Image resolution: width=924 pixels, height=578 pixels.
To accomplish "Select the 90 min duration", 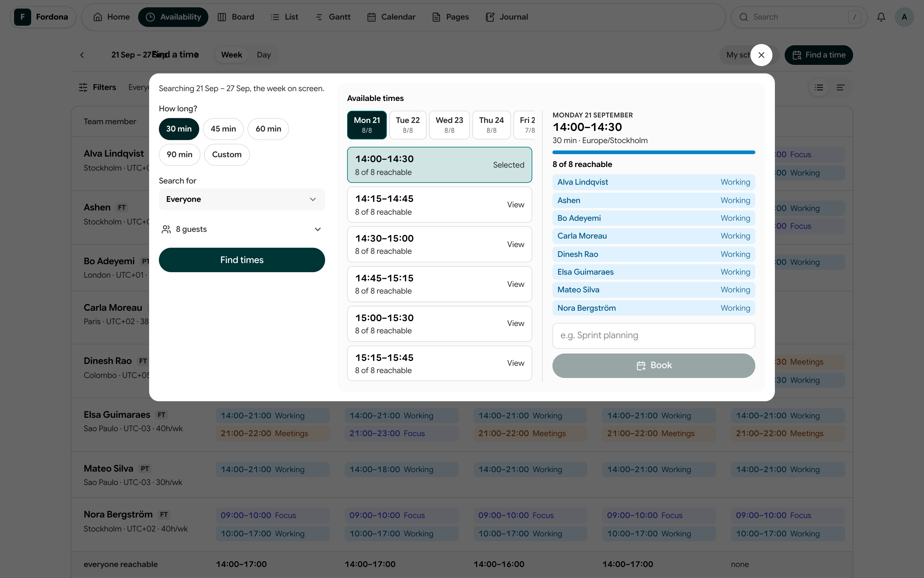I will (x=179, y=154).
